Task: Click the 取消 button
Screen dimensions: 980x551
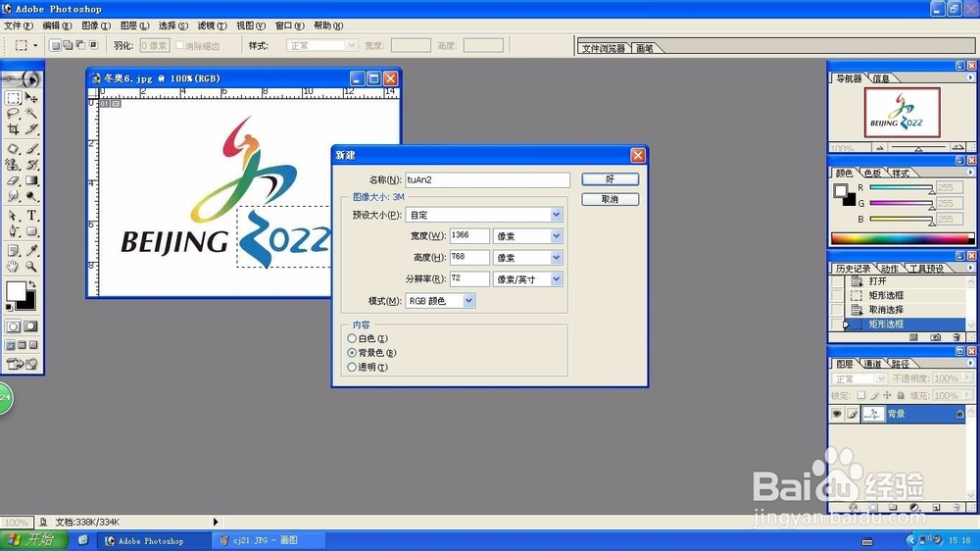Action: (610, 199)
